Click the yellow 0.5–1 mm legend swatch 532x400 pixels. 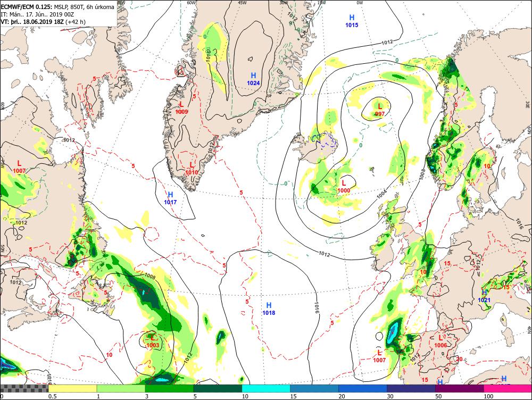pos(72,388)
